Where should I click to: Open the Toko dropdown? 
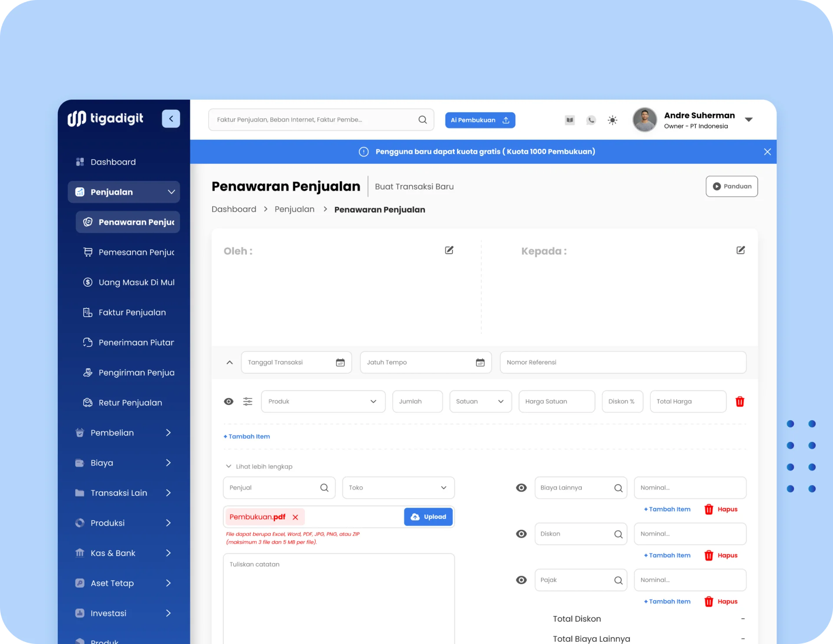398,488
